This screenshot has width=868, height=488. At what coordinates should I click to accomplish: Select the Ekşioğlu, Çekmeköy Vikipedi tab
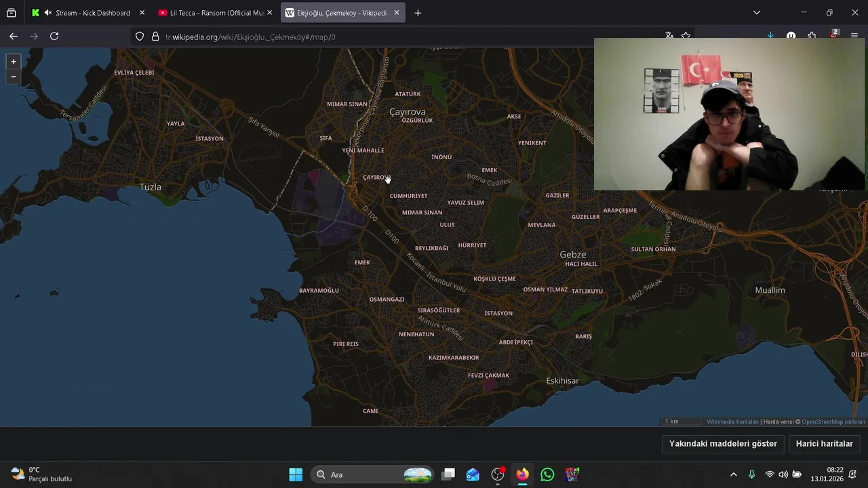[x=342, y=13]
